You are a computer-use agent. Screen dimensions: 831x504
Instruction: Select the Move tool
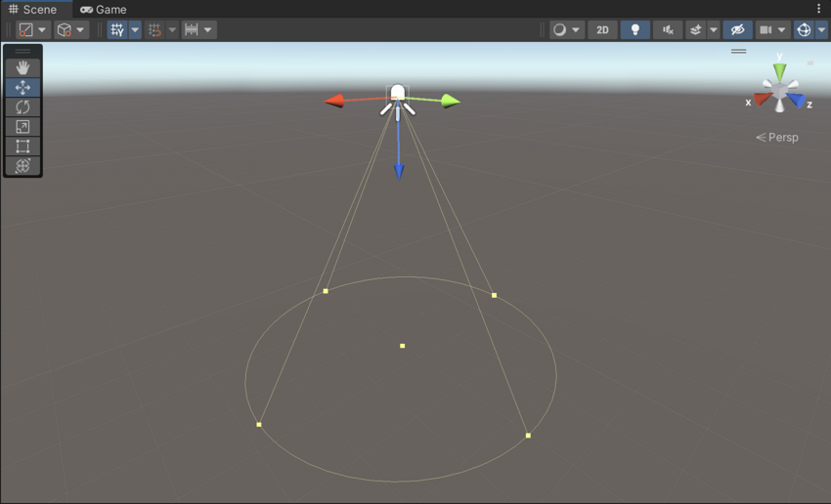coord(22,88)
